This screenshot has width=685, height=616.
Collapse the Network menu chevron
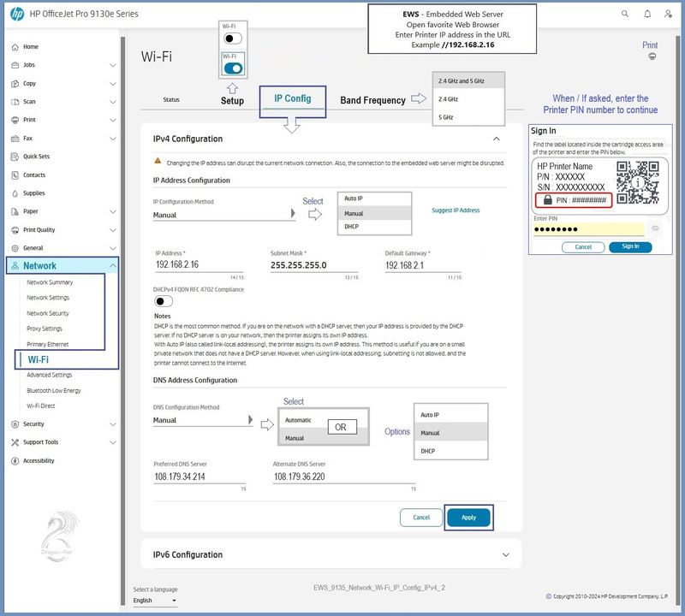tap(113, 265)
